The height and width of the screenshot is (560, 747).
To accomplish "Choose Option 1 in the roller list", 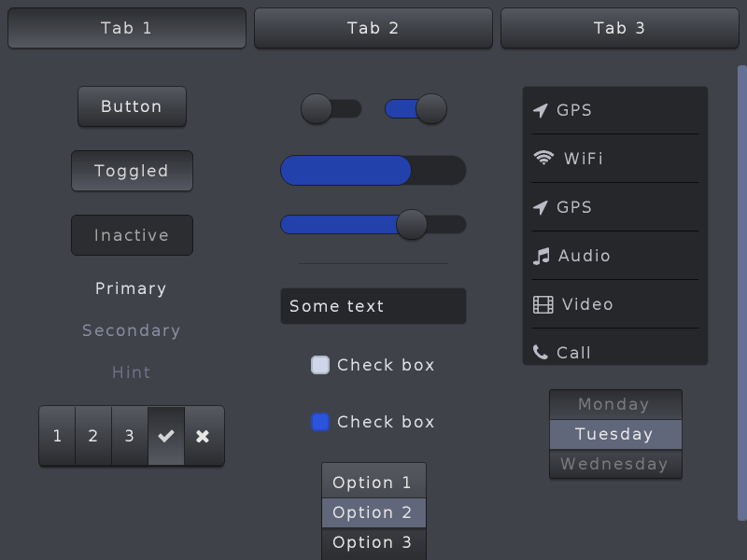I will point(373,483).
